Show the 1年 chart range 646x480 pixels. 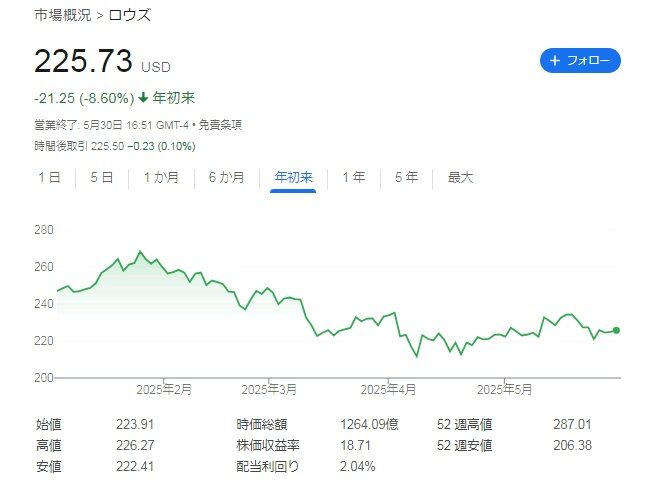(354, 178)
